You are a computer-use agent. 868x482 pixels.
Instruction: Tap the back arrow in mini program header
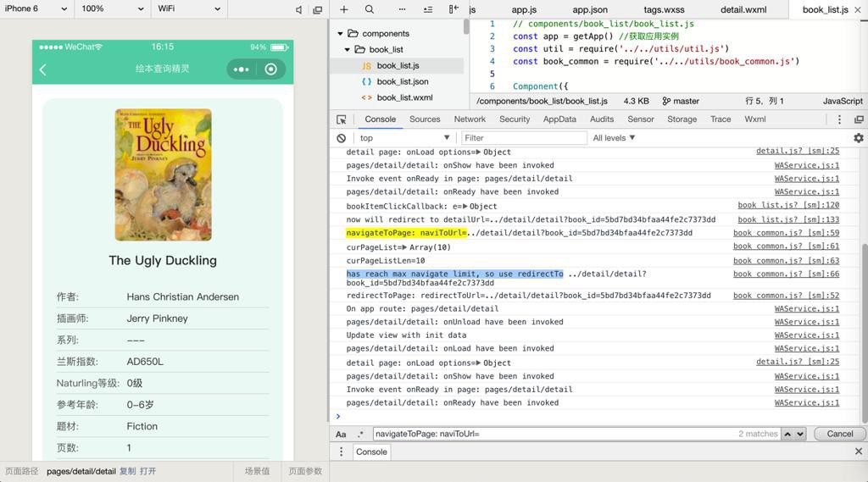coord(43,69)
